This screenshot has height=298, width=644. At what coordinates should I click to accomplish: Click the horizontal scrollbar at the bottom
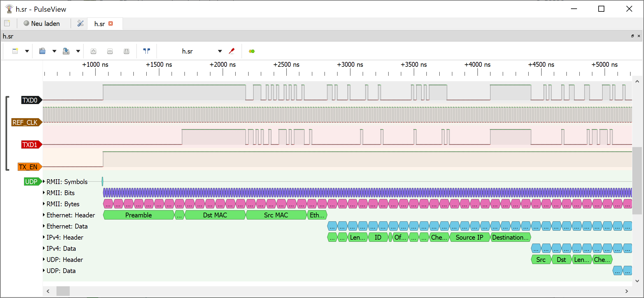[63, 291]
